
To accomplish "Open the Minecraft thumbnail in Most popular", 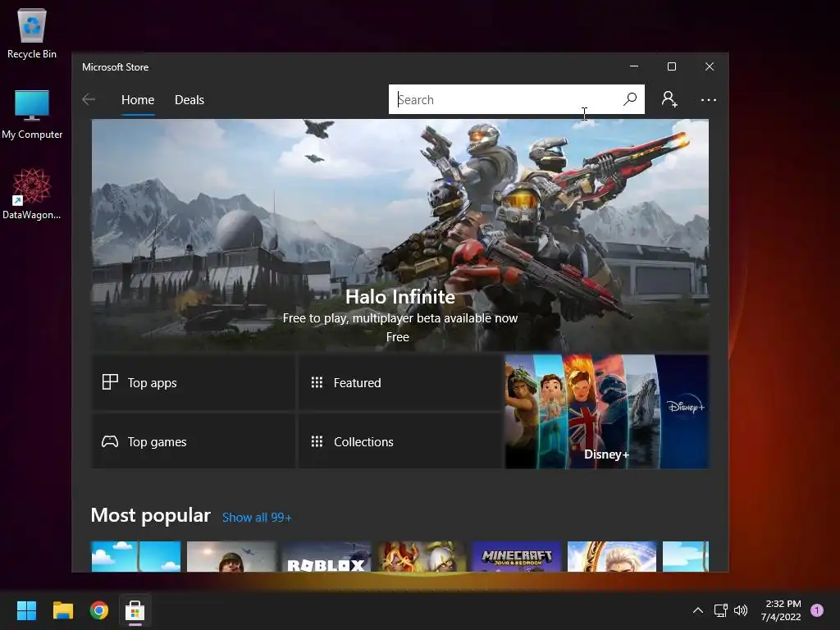I will pos(517,556).
